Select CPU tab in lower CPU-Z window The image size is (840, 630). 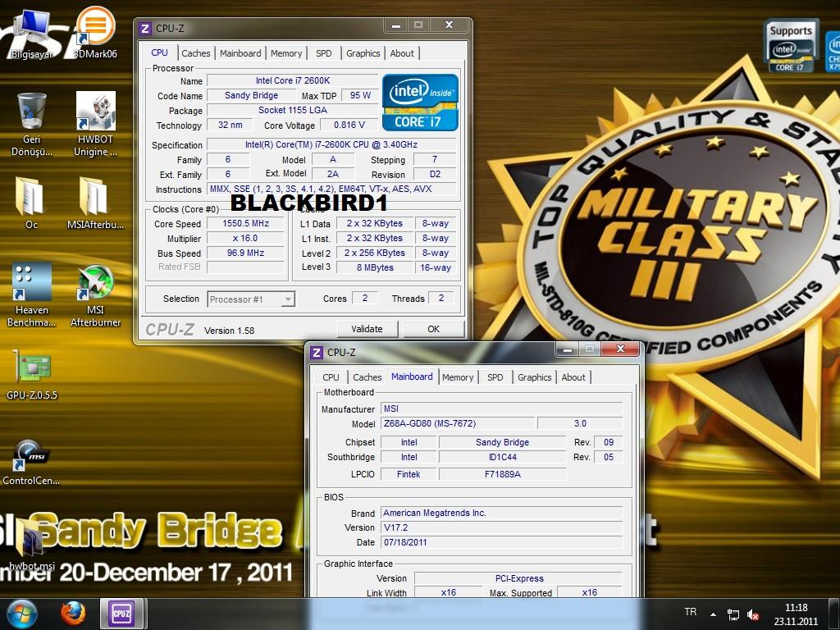[x=331, y=377]
